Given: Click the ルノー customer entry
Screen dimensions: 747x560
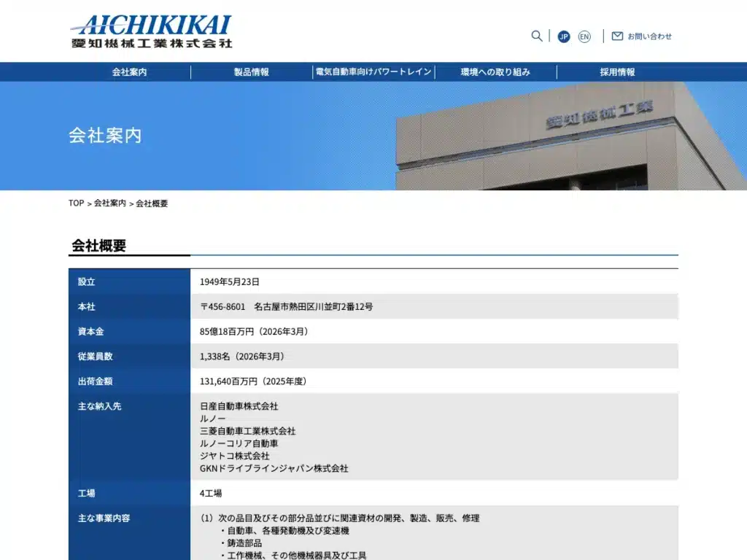Looking at the screenshot, I should (x=213, y=419).
